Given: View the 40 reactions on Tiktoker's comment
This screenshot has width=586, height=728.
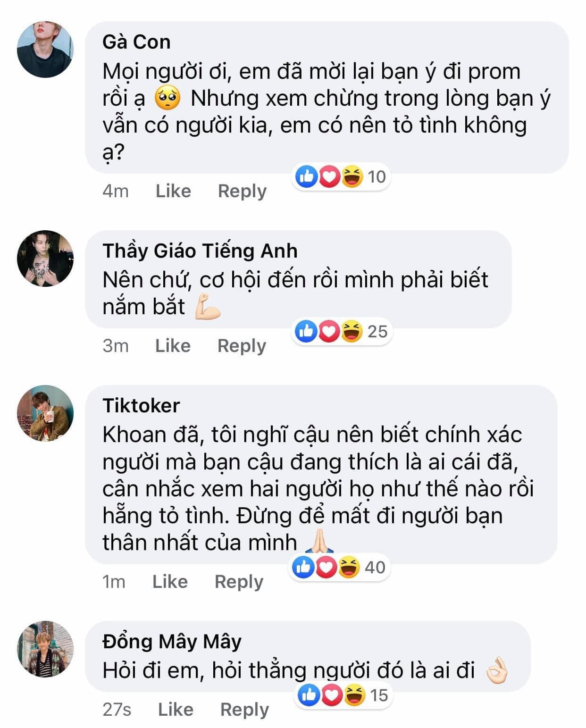Looking at the screenshot, I should (x=339, y=567).
